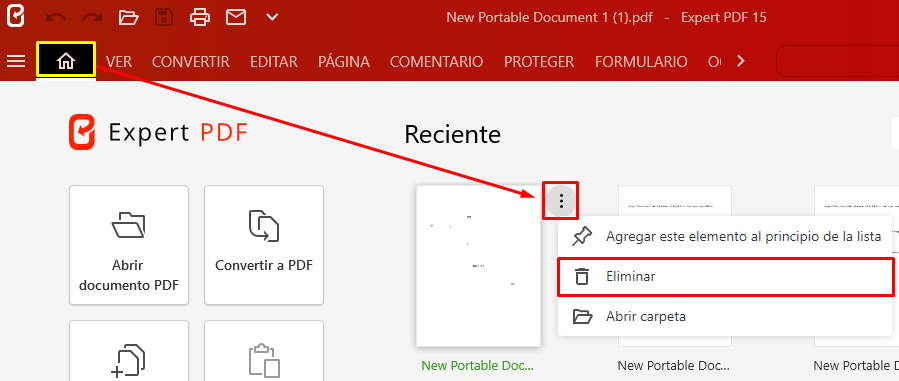Click the Expert PDF logo in title bar

click(15, 17)
